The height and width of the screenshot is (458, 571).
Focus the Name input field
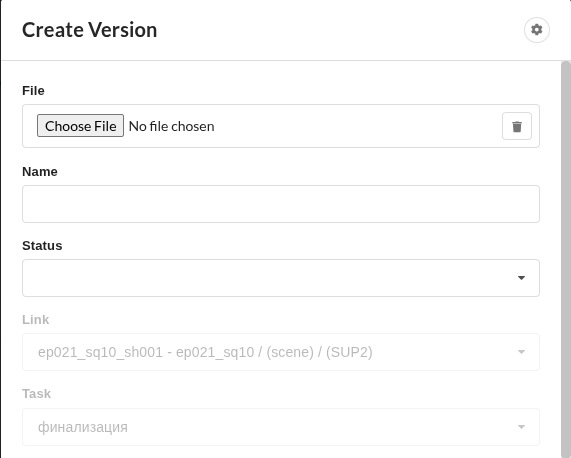(281, 204)
